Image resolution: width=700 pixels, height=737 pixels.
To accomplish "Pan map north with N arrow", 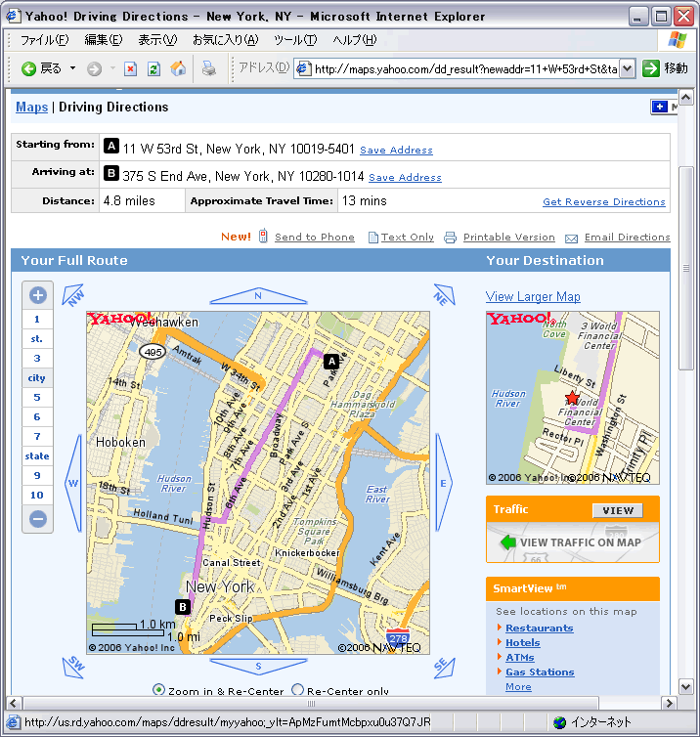I will click(258, 296).
